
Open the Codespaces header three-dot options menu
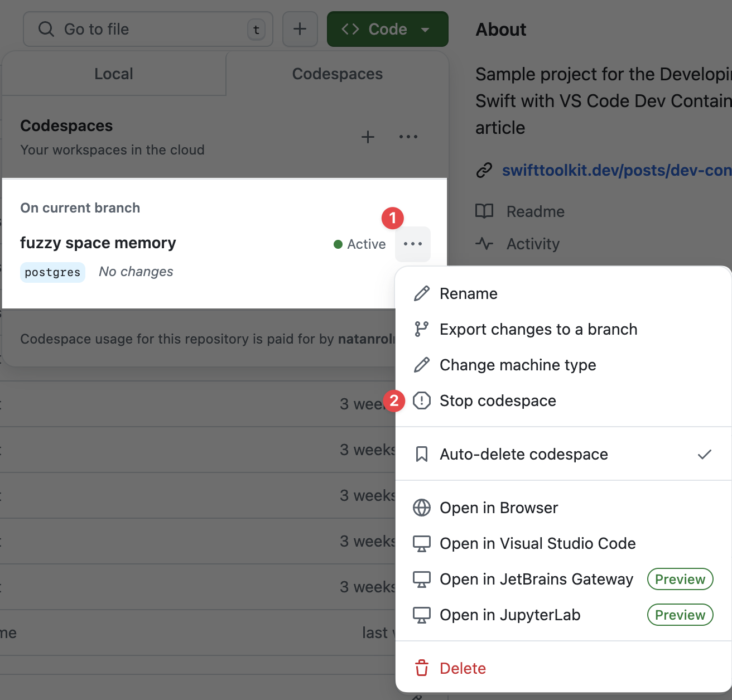pyautogui.click(x=408, y=137)
